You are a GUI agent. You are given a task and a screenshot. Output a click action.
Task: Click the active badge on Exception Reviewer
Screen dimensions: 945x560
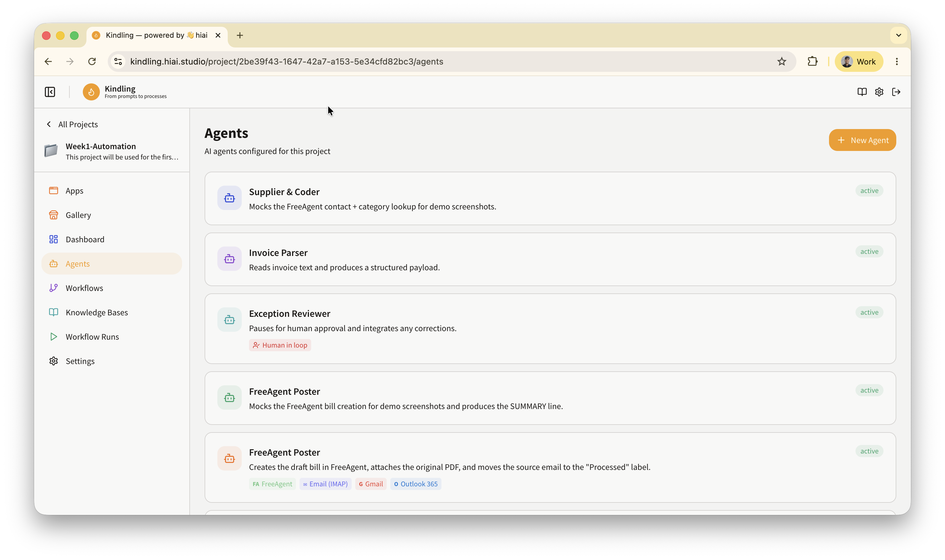869,312
